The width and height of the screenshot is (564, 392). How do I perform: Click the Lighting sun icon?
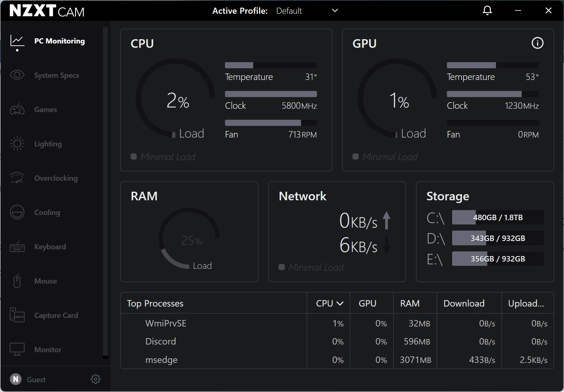pyautogui.click(x=17, y=144)
